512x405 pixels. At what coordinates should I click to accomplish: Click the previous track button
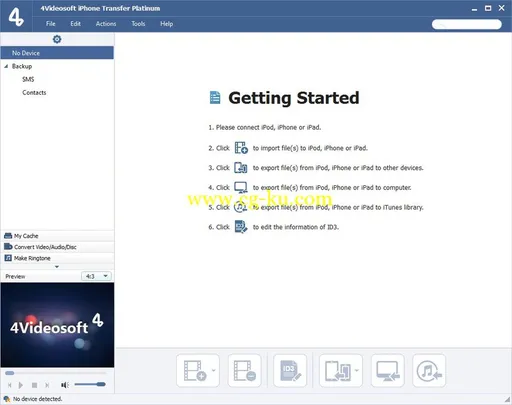[9, 385]
